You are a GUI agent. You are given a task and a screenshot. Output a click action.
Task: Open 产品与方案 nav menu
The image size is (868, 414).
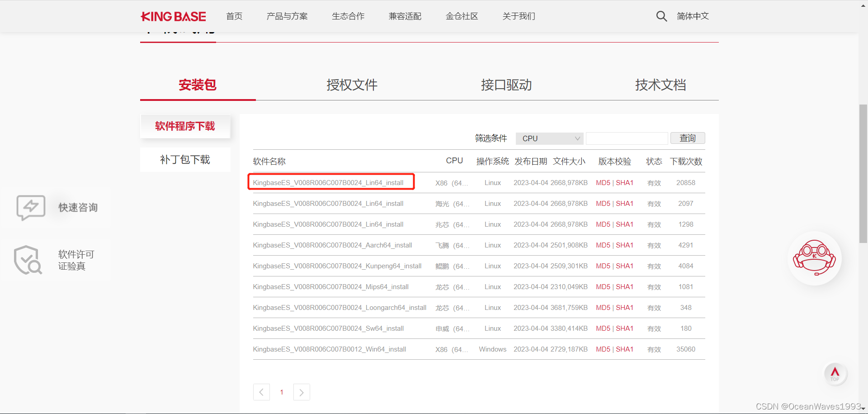pos(287,16)
